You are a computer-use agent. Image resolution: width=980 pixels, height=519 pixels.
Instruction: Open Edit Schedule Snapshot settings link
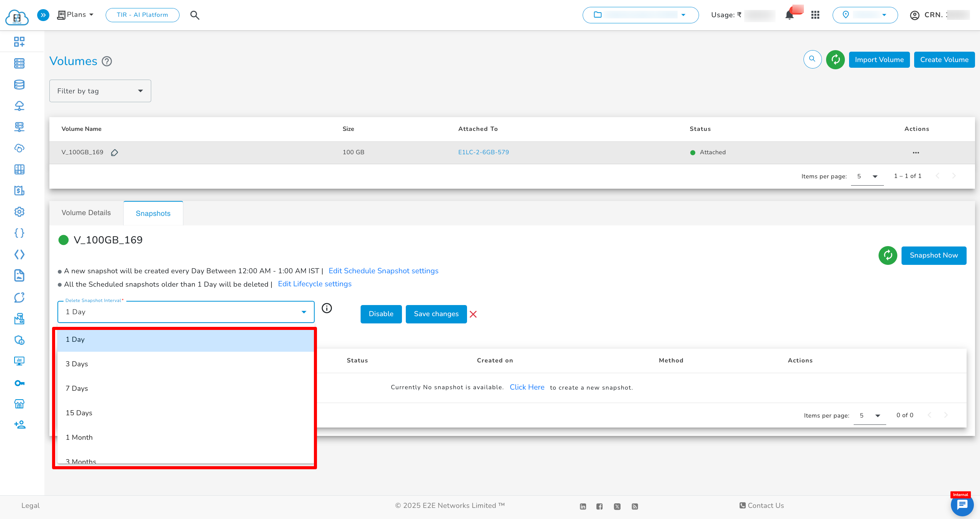click(x=383, y=271)
